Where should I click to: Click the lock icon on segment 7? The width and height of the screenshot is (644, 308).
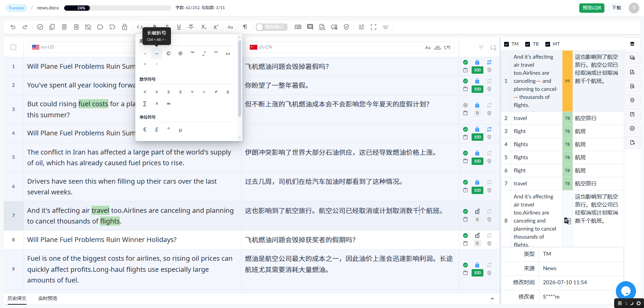477,211
